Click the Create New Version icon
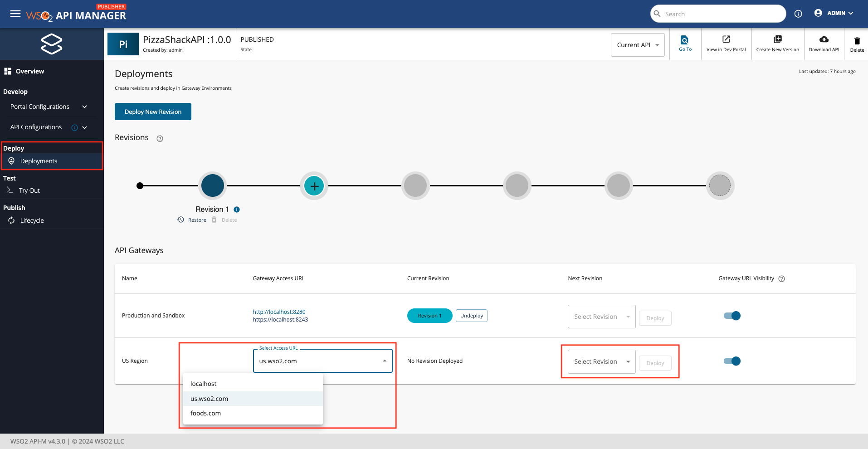Screen dimensions: 868x449 click(x=777, y=44)
